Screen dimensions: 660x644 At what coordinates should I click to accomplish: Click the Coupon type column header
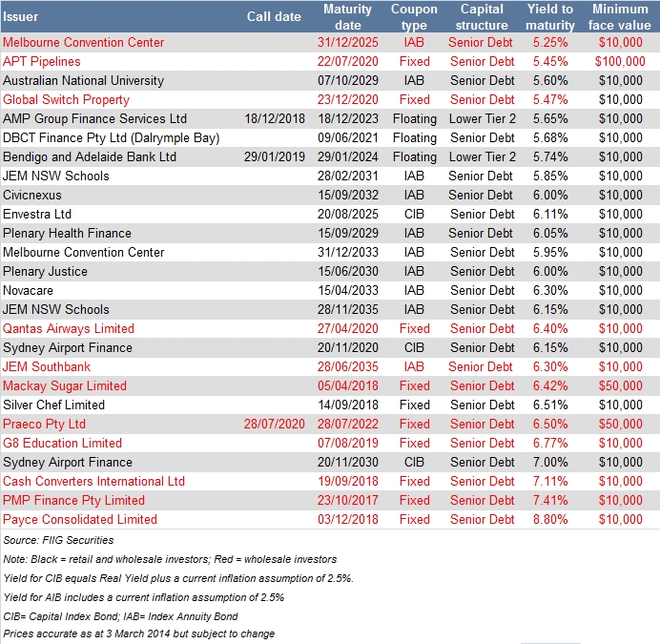tap(414, 16)
